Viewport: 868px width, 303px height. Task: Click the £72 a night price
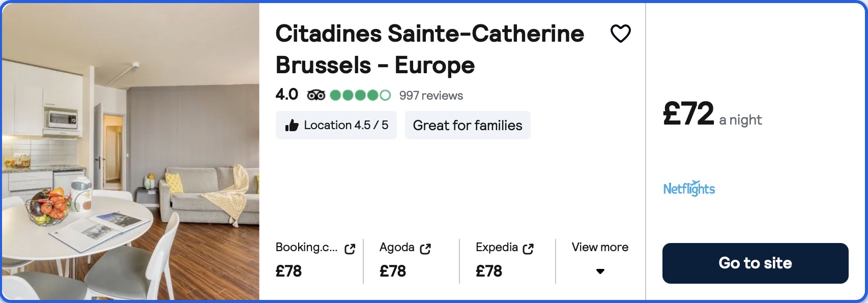click(712, 114)
